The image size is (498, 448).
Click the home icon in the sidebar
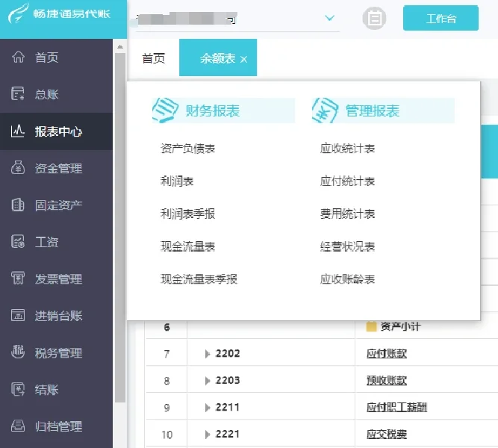tap(18, 57)
